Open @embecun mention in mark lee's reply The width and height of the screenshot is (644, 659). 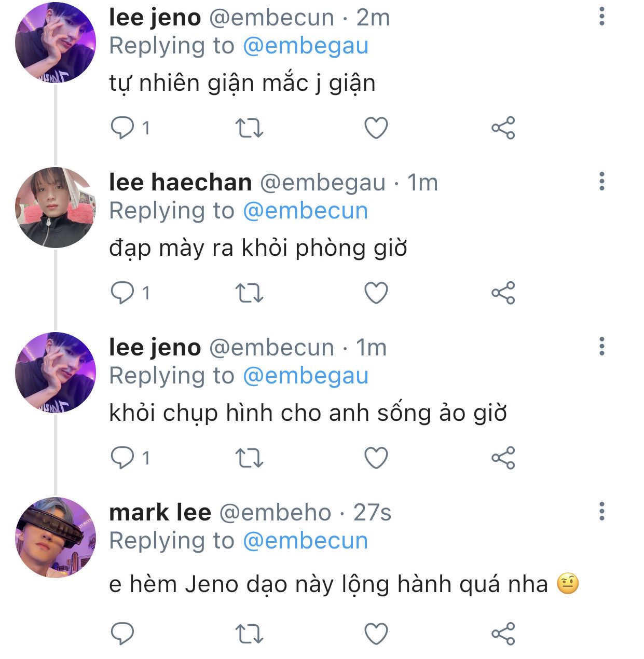(306, 541)
